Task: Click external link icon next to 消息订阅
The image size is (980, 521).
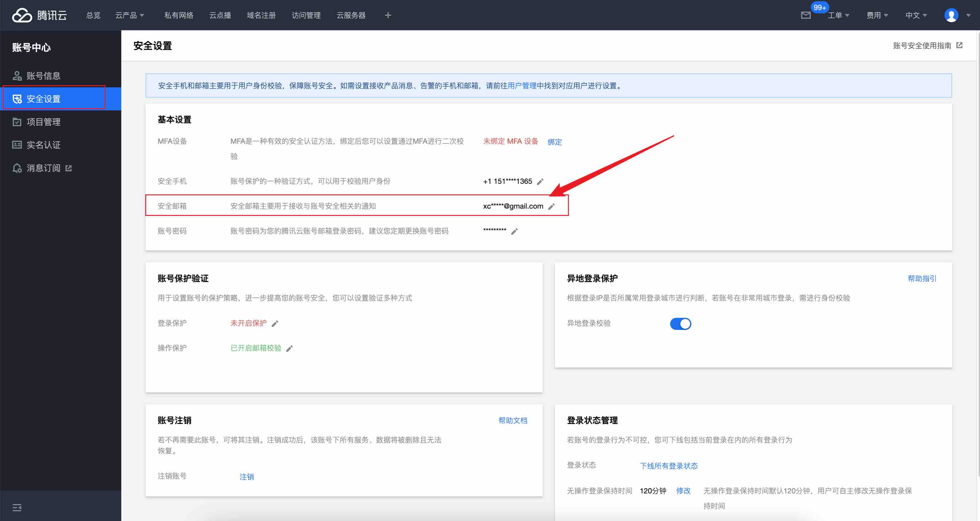Action: [x=69, y=168]
